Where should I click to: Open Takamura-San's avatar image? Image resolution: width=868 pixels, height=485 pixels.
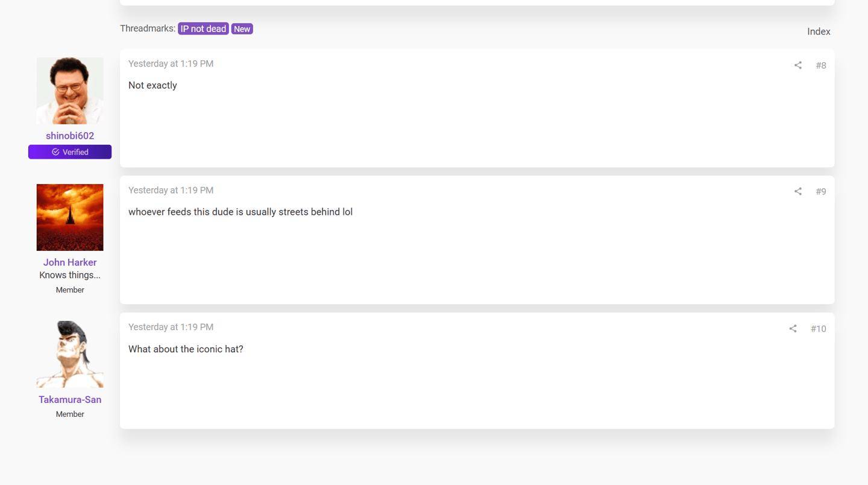point(70,354)
